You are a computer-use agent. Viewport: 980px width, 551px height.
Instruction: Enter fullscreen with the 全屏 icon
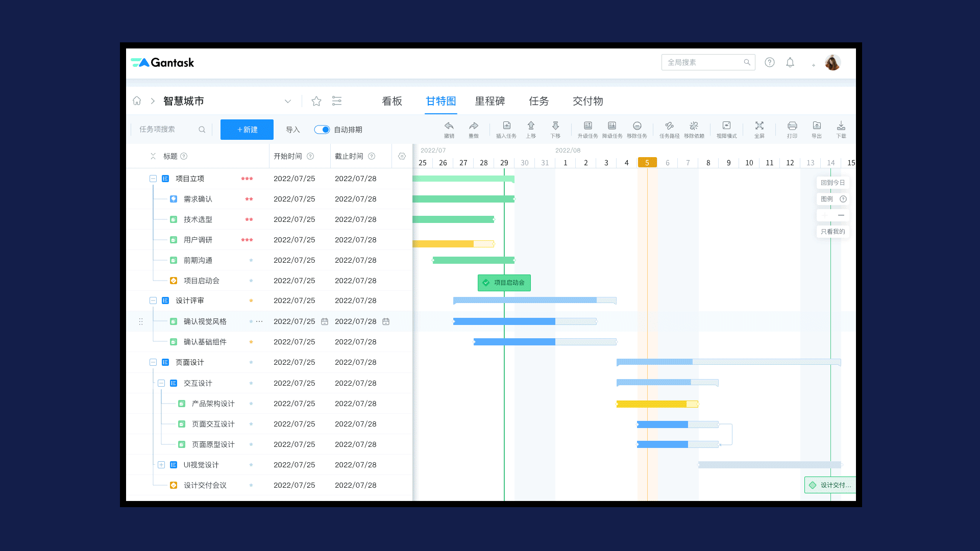pos(759,126)
